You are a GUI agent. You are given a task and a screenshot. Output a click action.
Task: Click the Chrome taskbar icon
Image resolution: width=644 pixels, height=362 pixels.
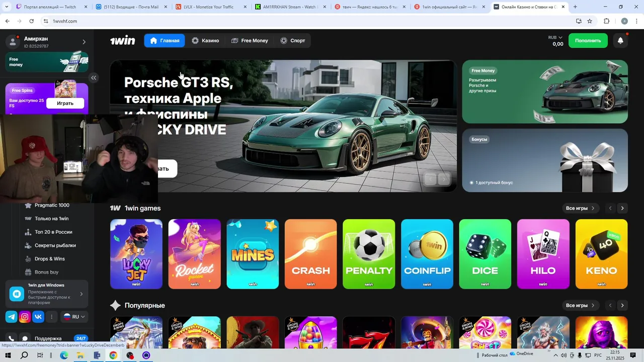pyautogui.click(x=113, y=355)
